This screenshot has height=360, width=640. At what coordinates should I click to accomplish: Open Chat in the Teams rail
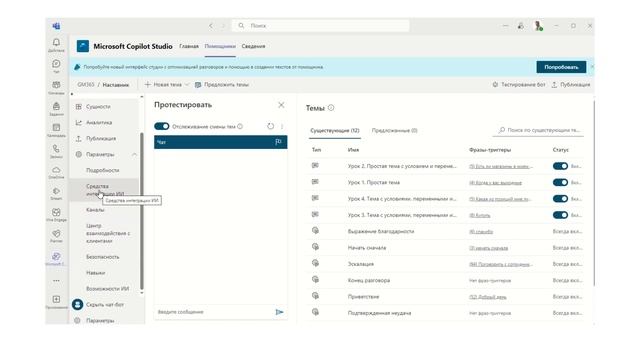(x=56, y=64)
